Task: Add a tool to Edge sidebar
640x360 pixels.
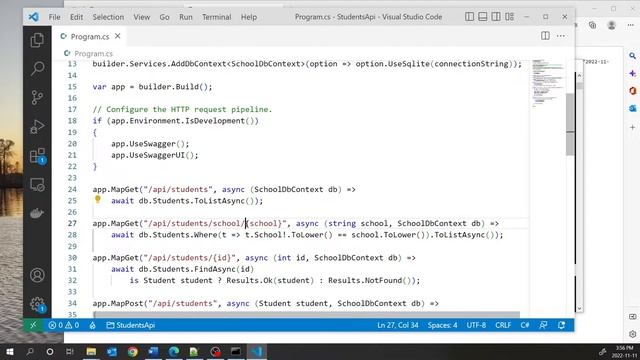Action: (x=632, y=127)
